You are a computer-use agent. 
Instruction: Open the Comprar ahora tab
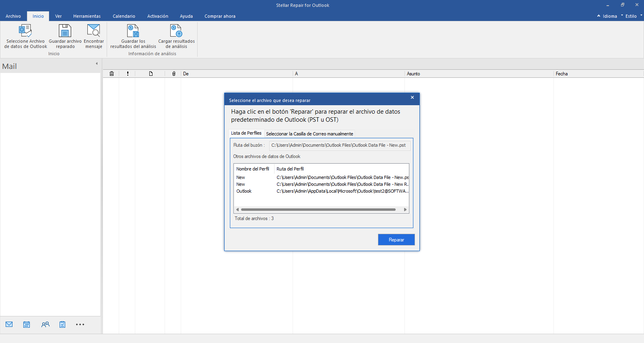point(220,16)
